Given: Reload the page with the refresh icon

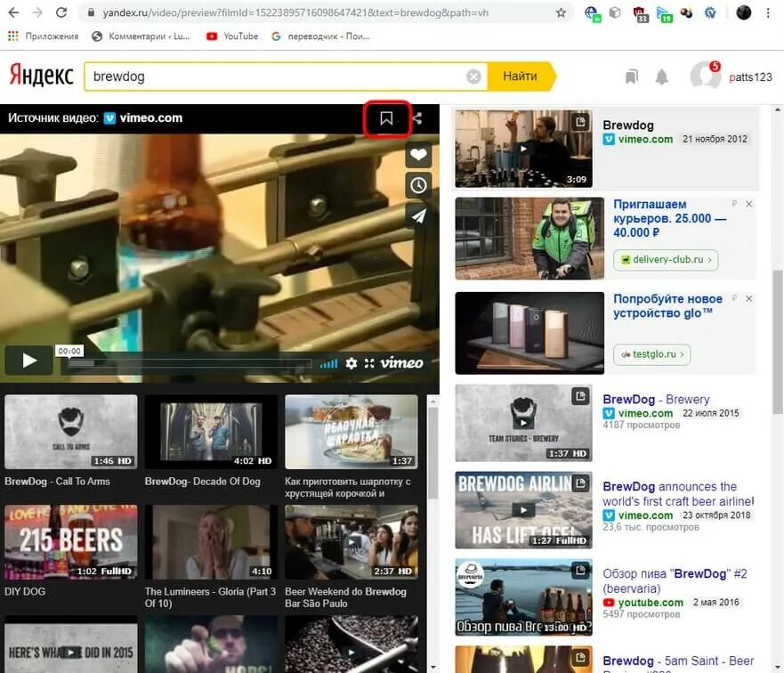Looking at the screenshot, I should click(61, 12).
